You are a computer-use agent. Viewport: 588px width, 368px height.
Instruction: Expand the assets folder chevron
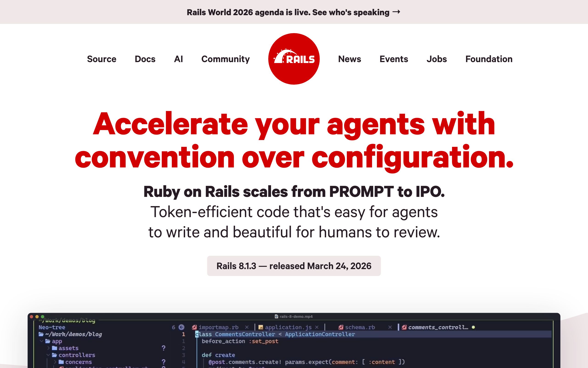click(x=48, y=348)
